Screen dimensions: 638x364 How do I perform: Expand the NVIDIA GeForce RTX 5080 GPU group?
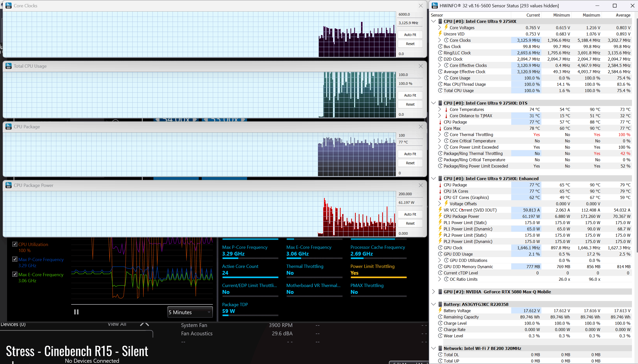(433, 292)
